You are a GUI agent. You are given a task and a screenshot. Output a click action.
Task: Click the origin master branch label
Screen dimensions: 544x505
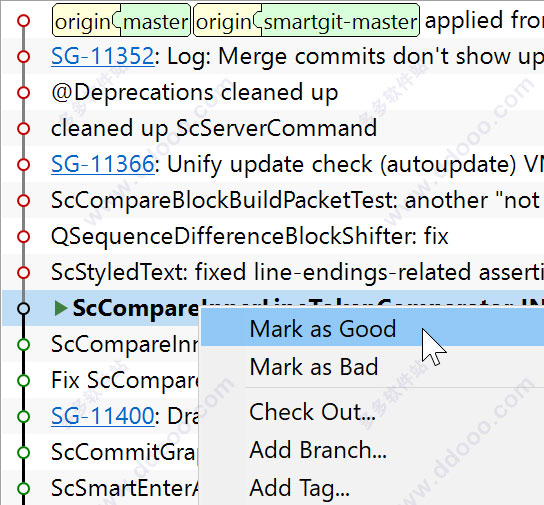point(121,20)
